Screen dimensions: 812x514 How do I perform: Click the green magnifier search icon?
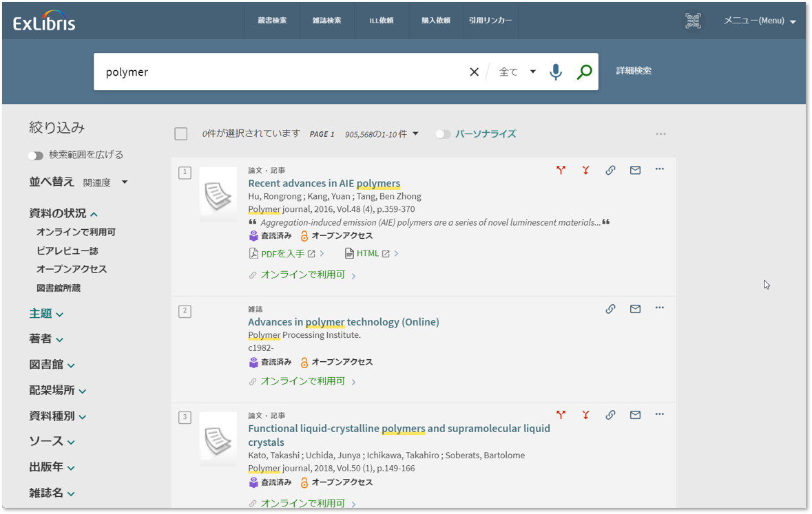tap(584, 72)
